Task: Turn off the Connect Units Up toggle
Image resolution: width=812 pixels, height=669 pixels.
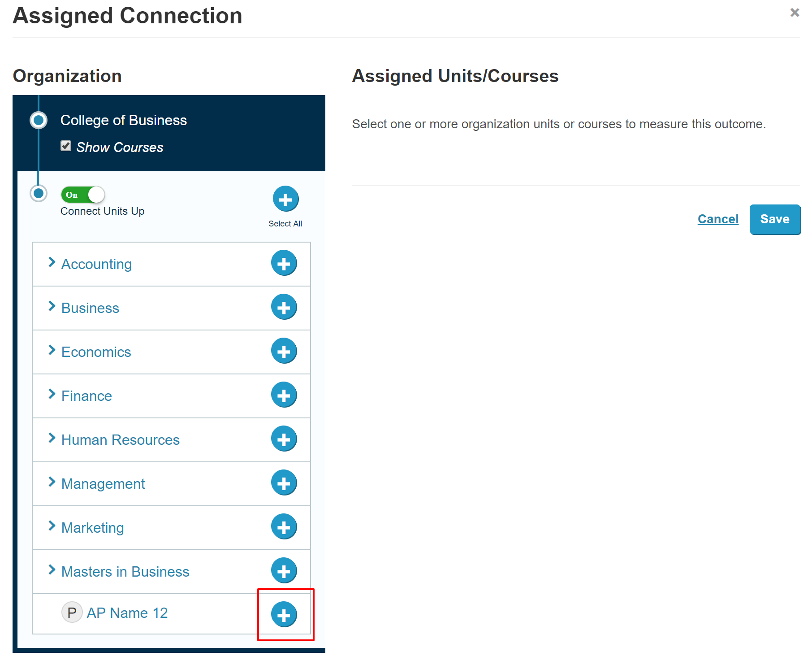Action: pos(82,195)
